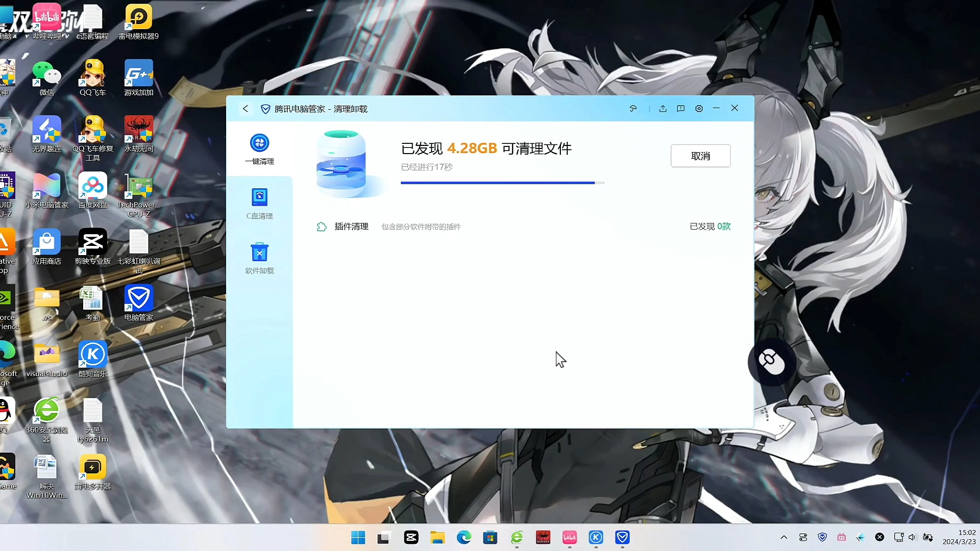Show hidden tray icons chevron
Viewport: 980px width, 551px height.
(784, 537)
